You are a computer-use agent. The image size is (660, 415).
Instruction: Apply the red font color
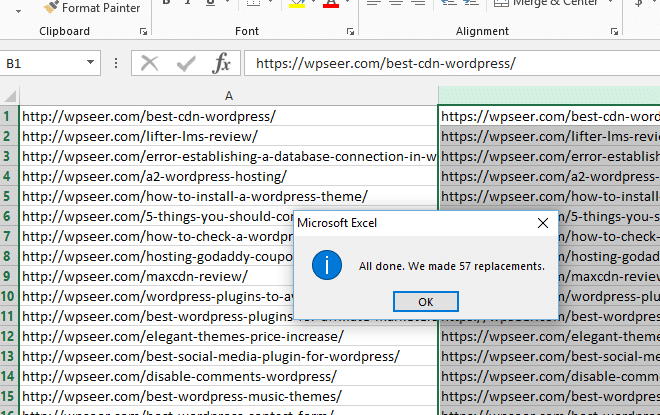(x=331, y=3)
